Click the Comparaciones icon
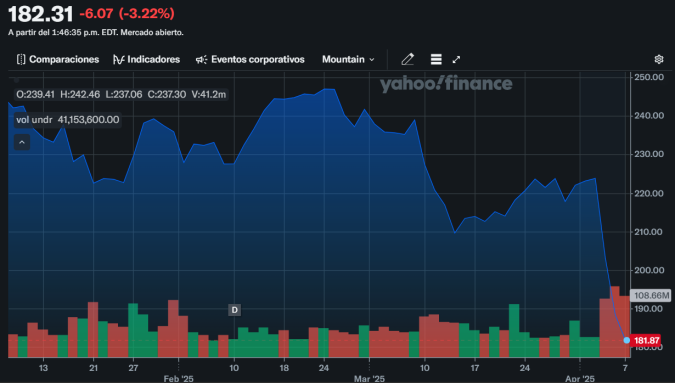The height and width of the screenshot is (383, 675). click(x=21, y=59)
